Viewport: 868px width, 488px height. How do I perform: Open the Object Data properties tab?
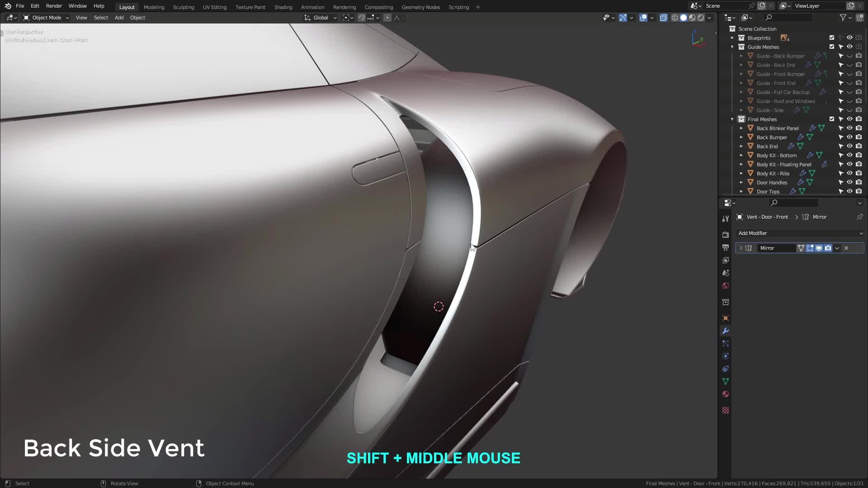[726, 381]
